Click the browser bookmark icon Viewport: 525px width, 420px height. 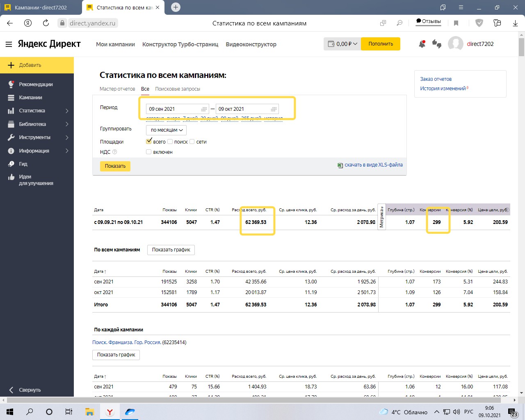click(456, 23)
